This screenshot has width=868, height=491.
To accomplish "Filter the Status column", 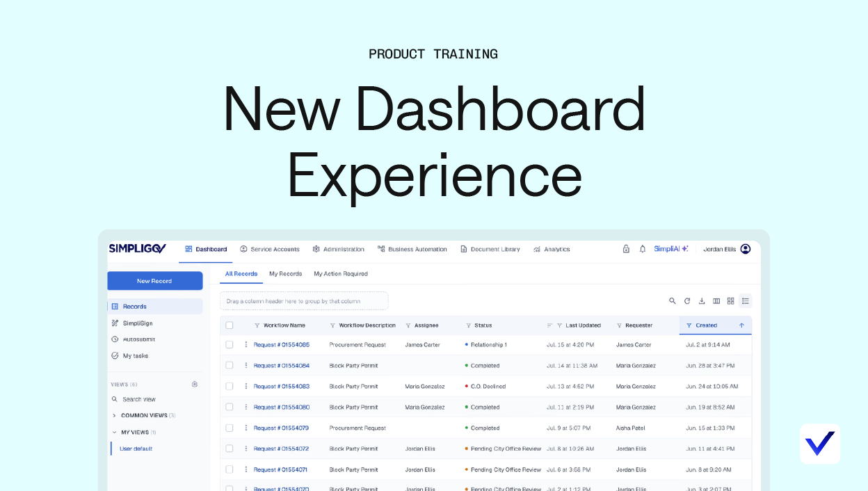I will tap(468, 325).
